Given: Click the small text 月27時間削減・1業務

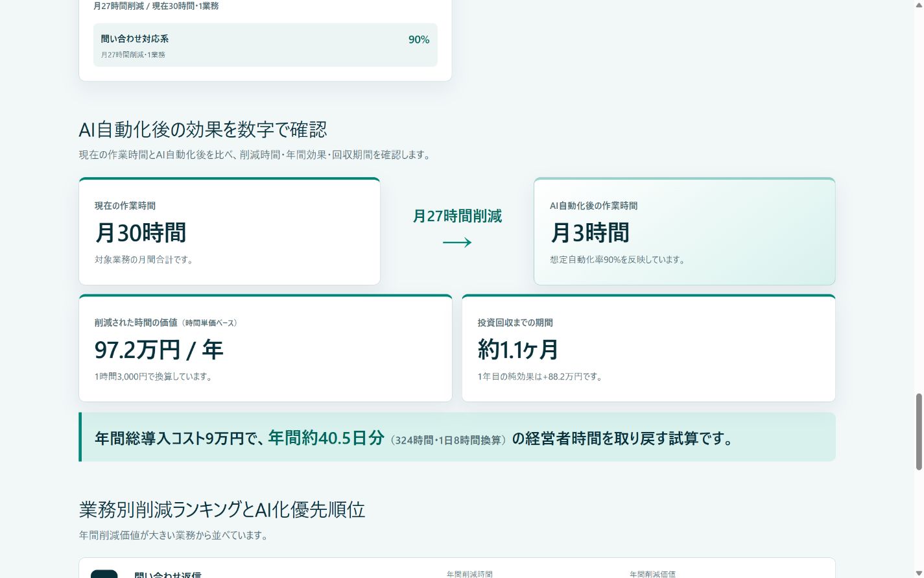Looking at the screenshot, I should point(133,54).
